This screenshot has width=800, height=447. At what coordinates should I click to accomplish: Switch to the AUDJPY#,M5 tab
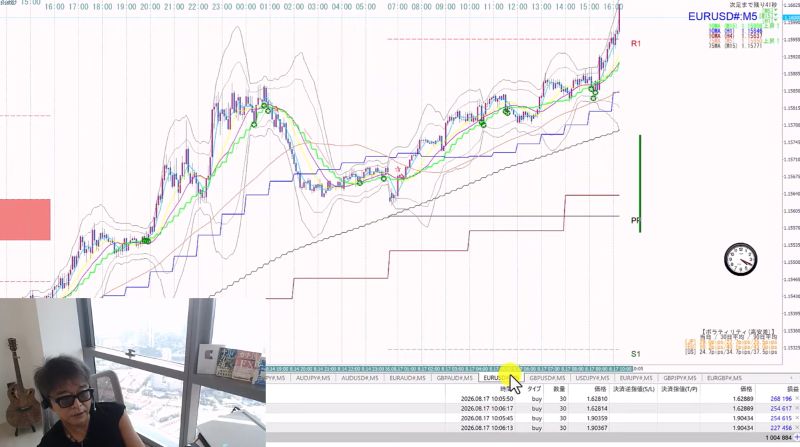click(313, 378)
